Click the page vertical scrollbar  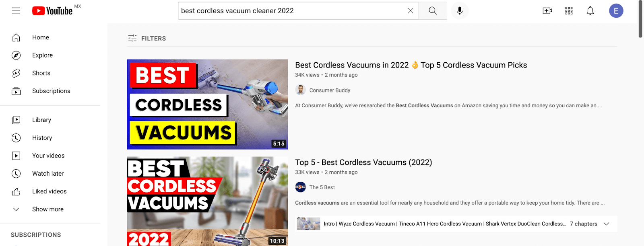tap(640, 19)
